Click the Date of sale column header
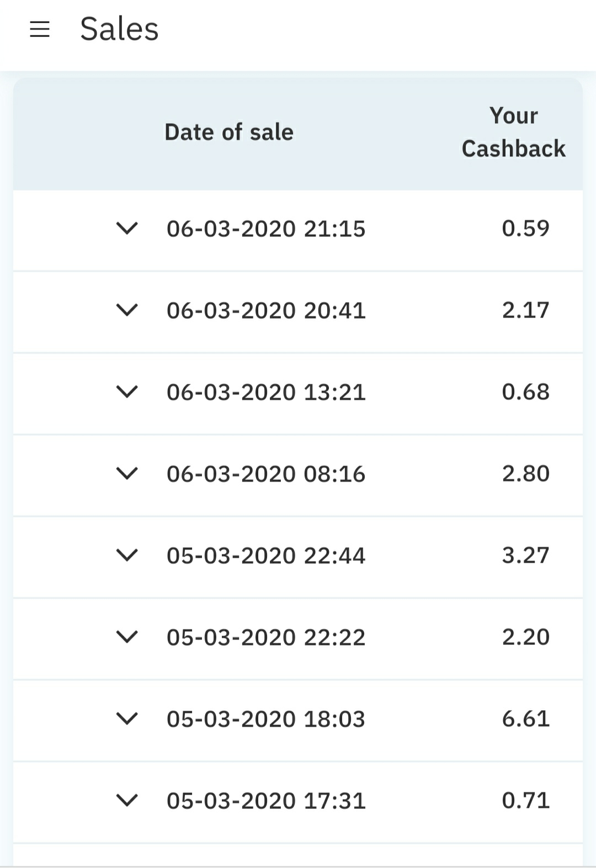Viewport: 596px width, 868px height. pyautogui.click(x=229, y=133)
